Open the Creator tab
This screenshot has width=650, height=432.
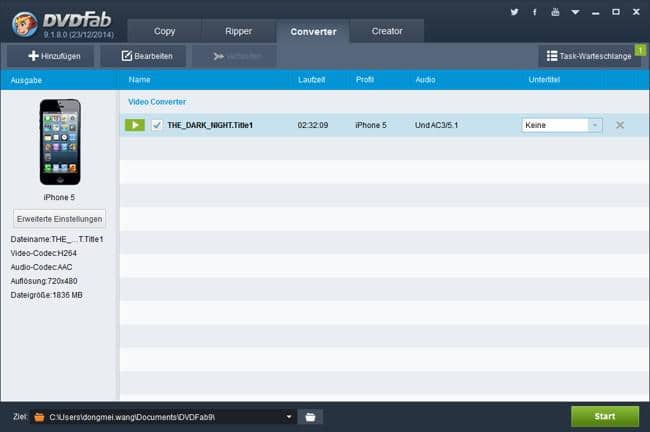click(x=387, y=31)
